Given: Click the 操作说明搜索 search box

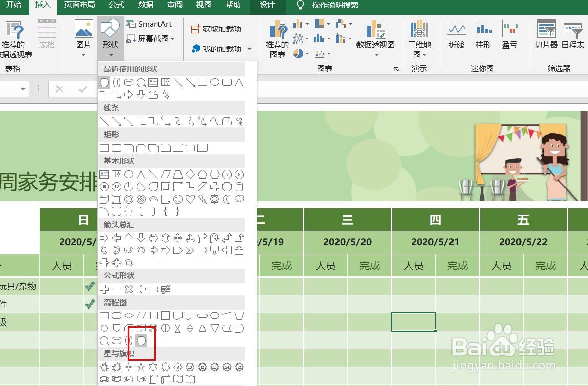Looking at the screenshot, I should pyautogui.click(x=335, y=5).
